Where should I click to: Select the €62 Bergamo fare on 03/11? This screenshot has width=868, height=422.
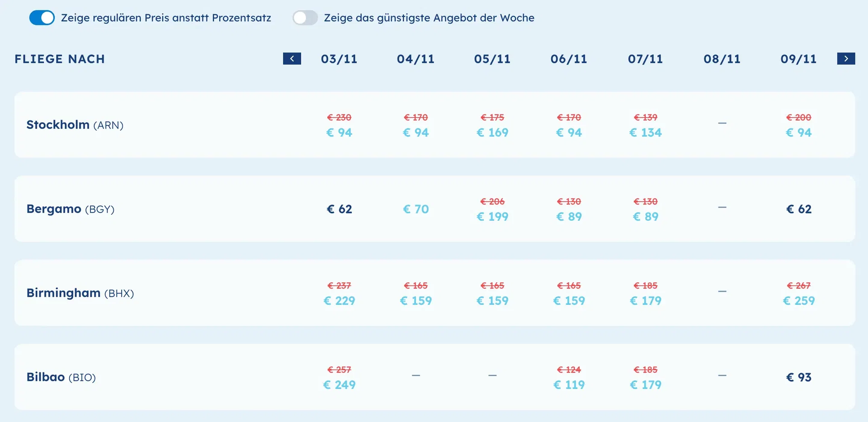[339, 209]
